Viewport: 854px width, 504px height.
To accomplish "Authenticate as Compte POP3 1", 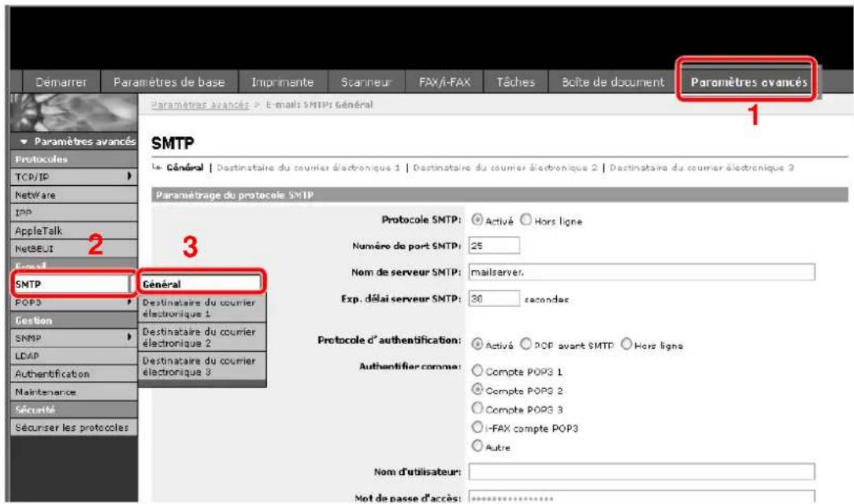I will click(x=477, y=371).
